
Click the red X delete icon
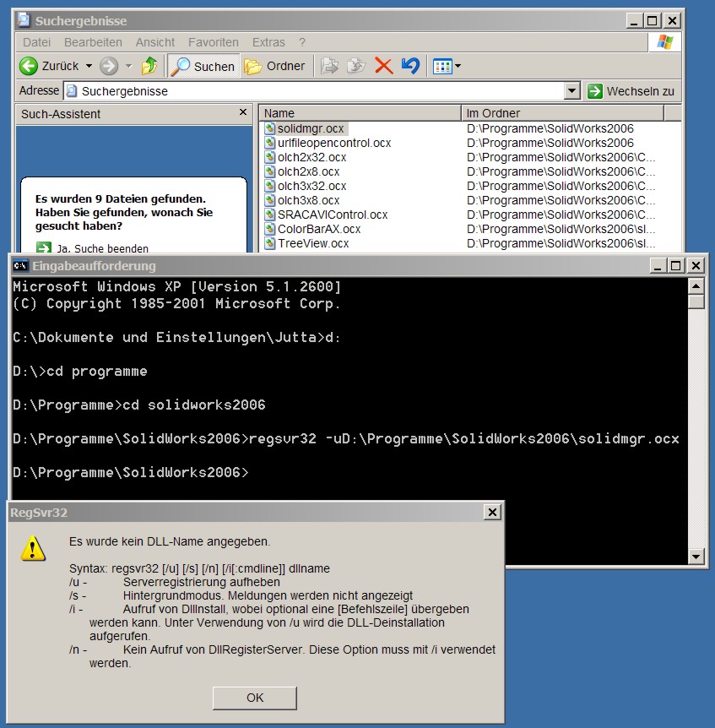[384, 66]
